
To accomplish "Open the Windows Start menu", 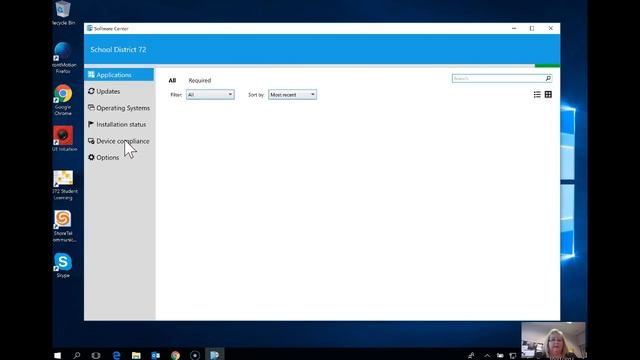I will coord(58,355).
